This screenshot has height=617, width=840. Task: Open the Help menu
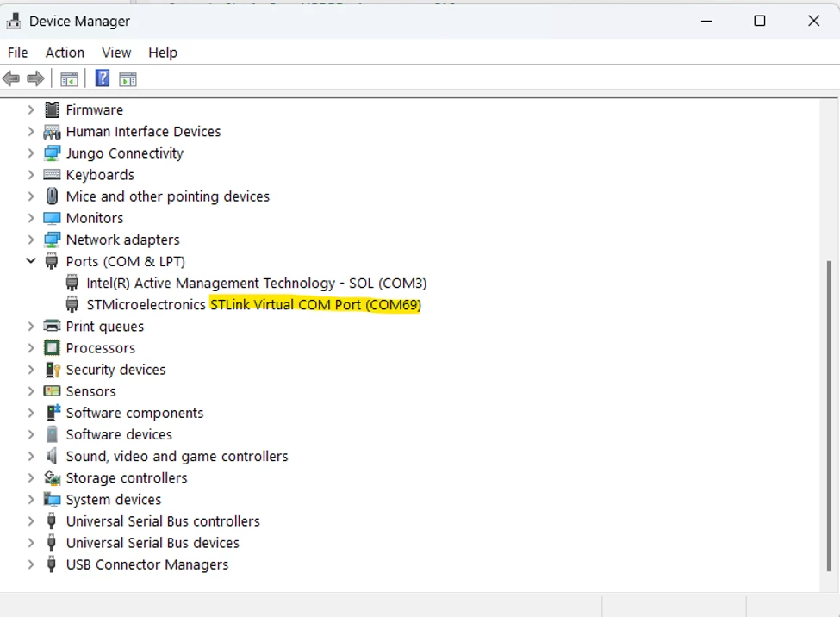coord(163,53)
